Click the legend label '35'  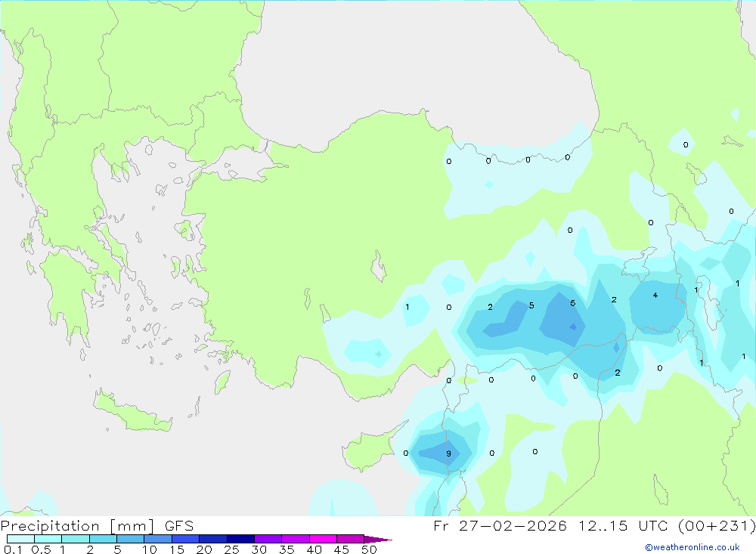pyautogui.click(x=287, y=549)
